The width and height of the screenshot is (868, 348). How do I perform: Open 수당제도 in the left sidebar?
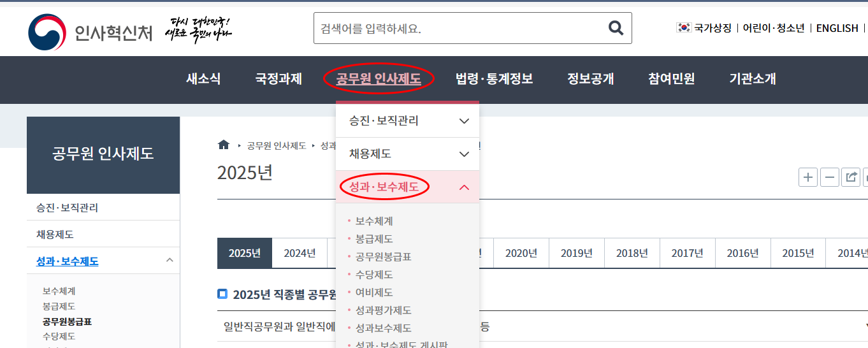pyautogui.click(x=59, y=337)
